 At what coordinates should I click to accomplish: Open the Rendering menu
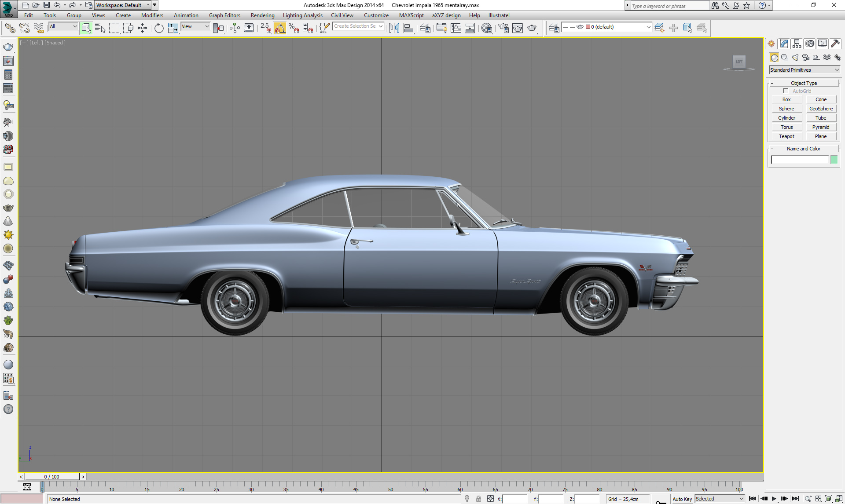[x=262, y=15]
